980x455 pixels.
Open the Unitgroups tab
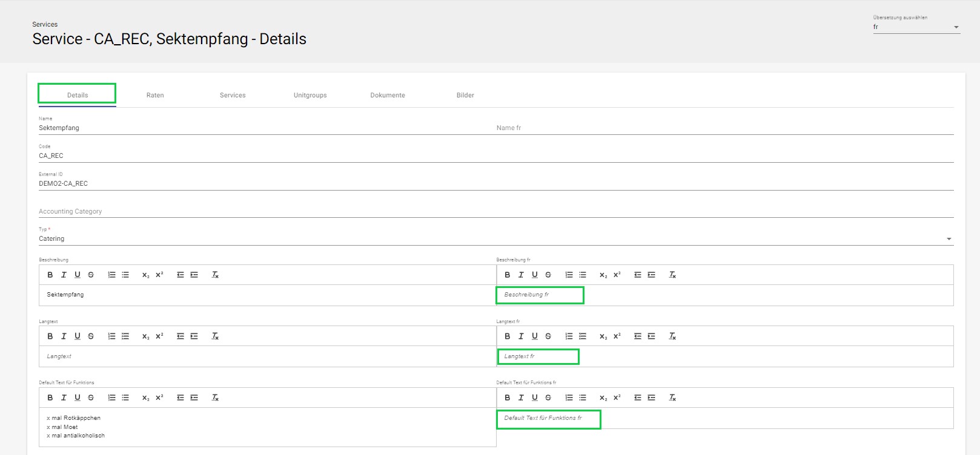coord(310,95)
